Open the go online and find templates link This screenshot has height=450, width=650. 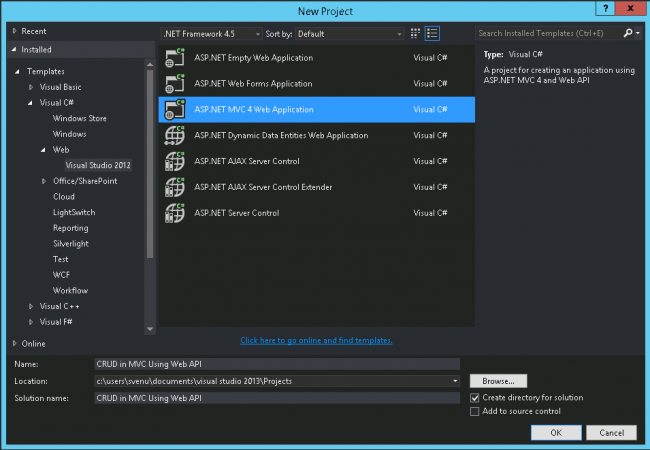pos(316,340)
